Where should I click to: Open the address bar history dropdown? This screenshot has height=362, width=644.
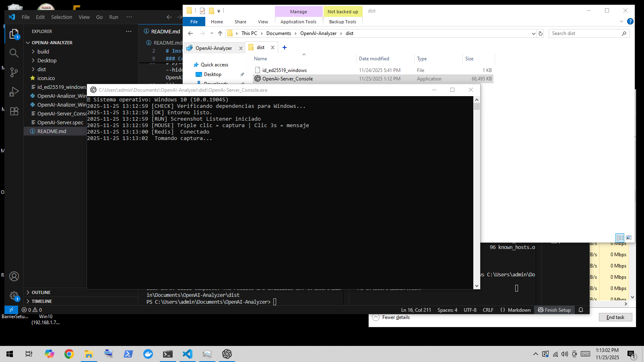point(533,33)
